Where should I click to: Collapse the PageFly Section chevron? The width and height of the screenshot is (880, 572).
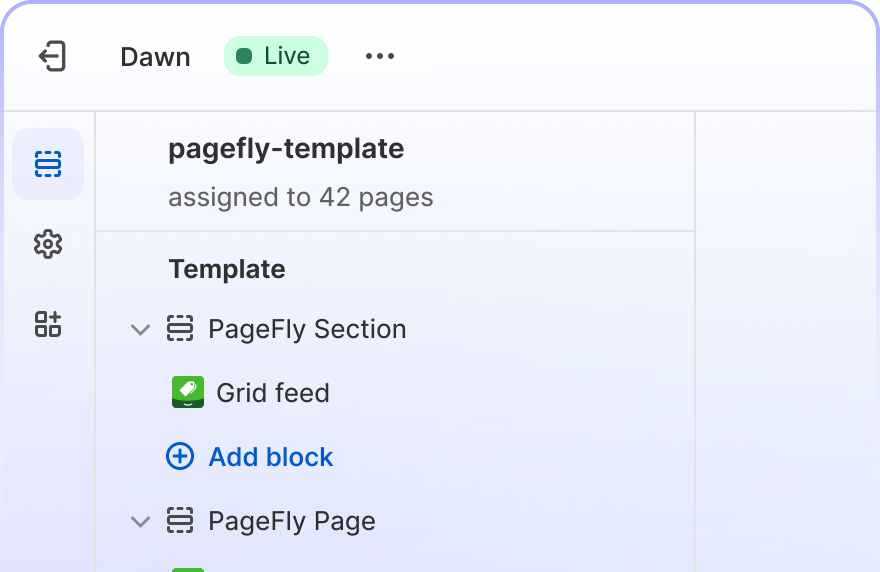[140, 330]
